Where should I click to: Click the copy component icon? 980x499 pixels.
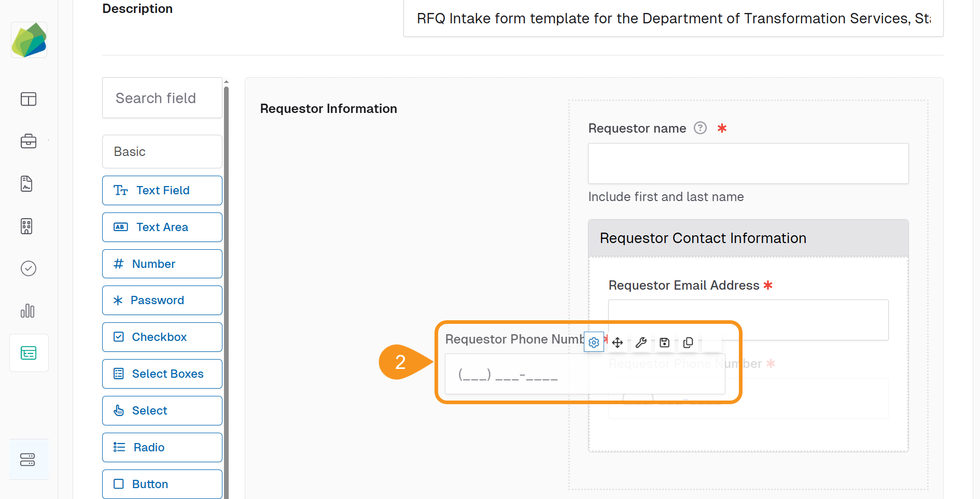coord(688,343)
